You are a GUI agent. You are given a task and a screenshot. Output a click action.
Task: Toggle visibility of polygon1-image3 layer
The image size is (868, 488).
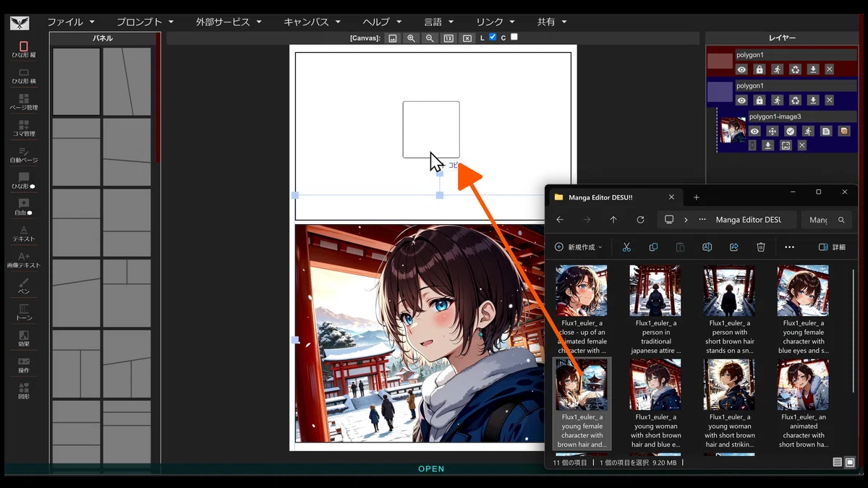coord(754,132)
